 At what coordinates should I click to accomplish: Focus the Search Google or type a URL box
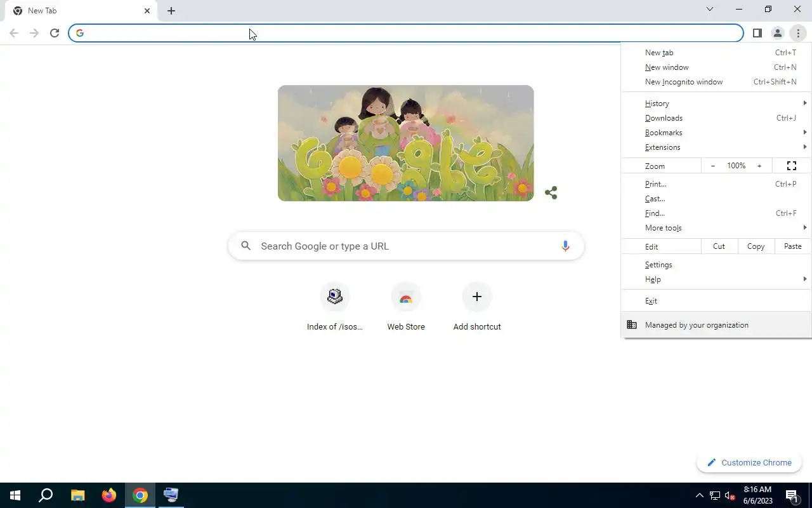pos(406,246)
